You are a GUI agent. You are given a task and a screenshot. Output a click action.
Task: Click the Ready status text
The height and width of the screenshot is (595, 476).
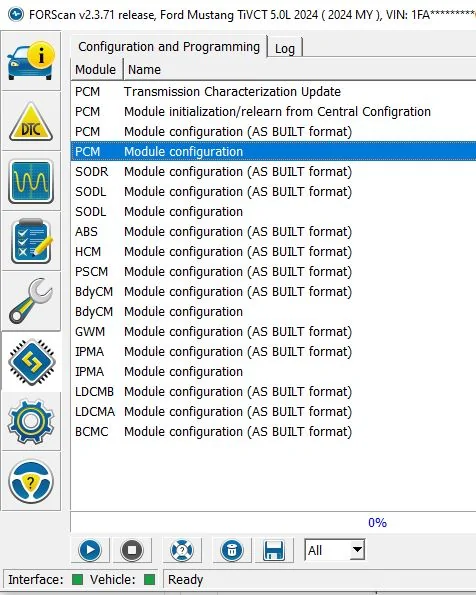[x=186, y=579]
